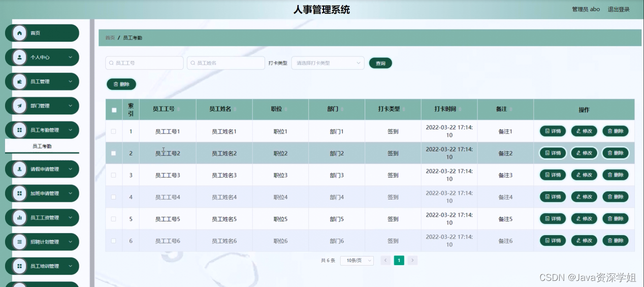Click the 首页 breadcrumb link
The width and height of the screenshot is (644, 287).
(110, 38)
